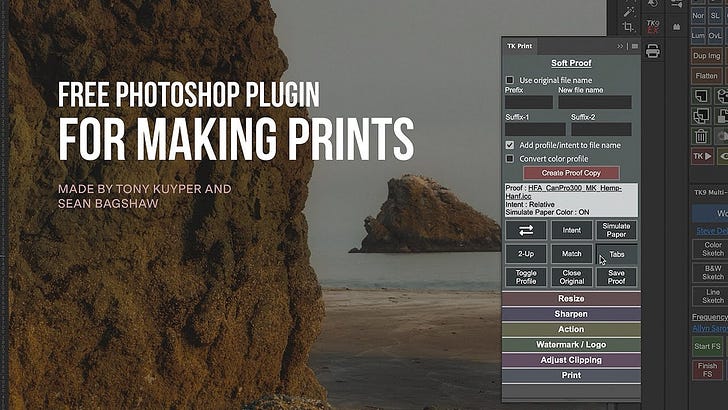Open the TK Print panel hamburger menu
The width and height of the screenshot is (728, 410).
635,46
